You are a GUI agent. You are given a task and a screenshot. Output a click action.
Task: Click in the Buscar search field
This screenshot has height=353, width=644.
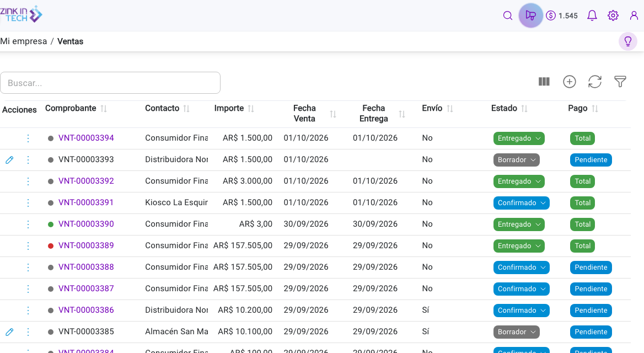[x=110, y=83]
